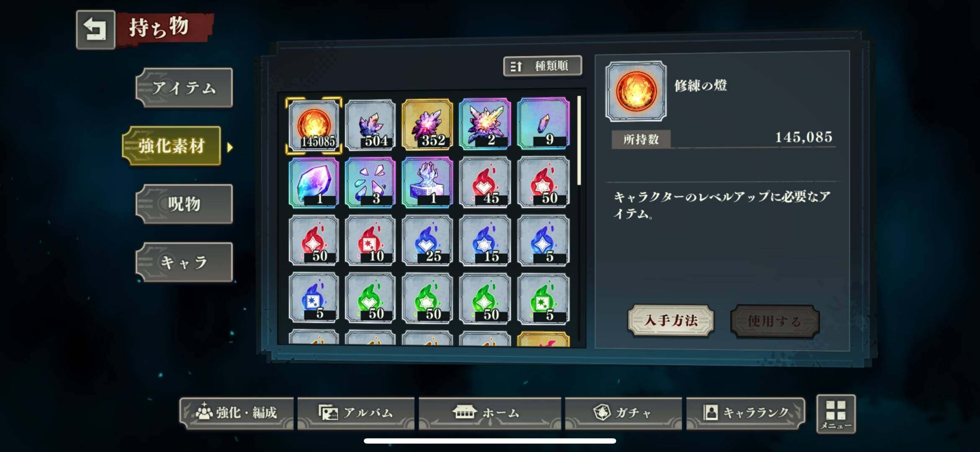Switch to the キャラ category tab

(x=184, y=262)
